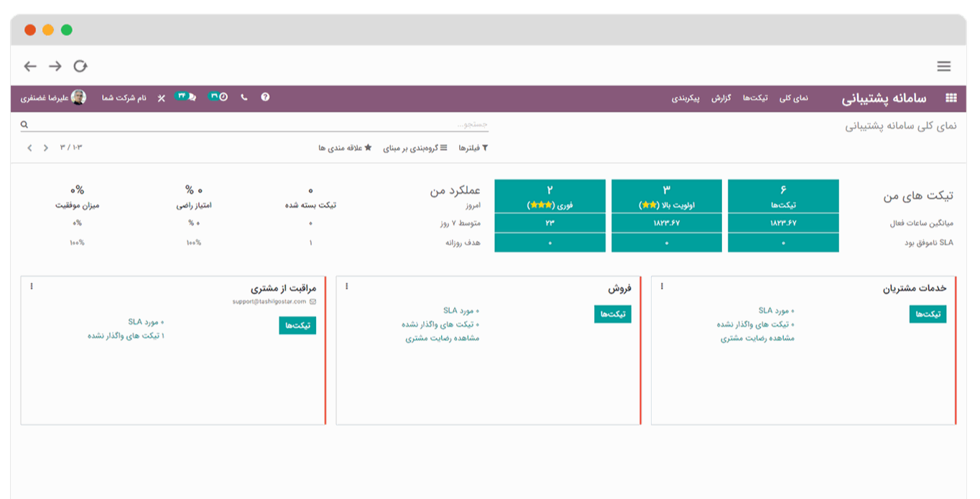Screen dimensions: 980x499
Task: Click تیکت‌ها button on مراقبت از مشتری card
Action: pyautogui.click(x=297, y=325)
